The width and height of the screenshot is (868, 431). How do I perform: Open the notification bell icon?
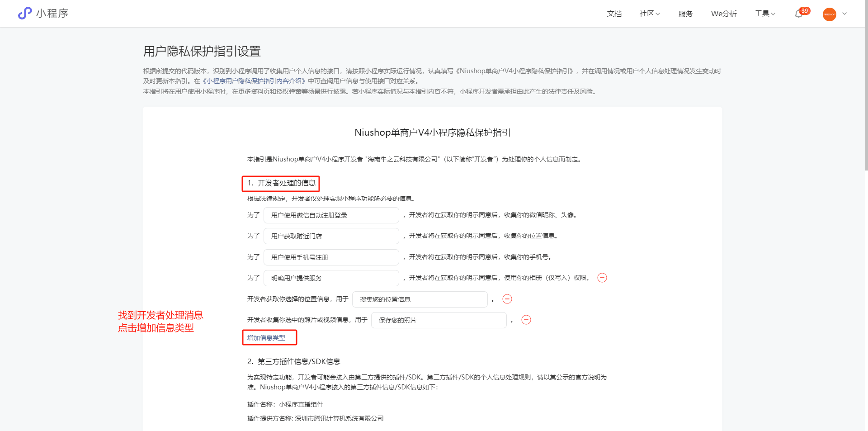point(799,14)
